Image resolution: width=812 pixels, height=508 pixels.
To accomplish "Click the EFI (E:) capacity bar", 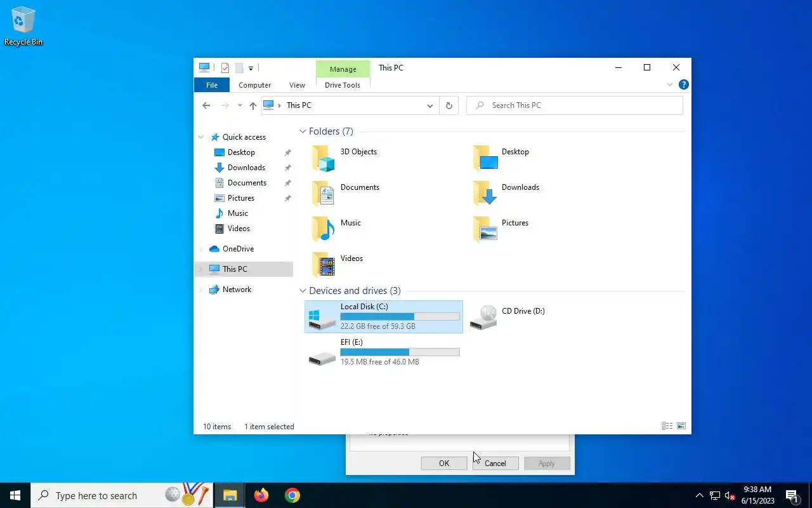I will [400, 352].
